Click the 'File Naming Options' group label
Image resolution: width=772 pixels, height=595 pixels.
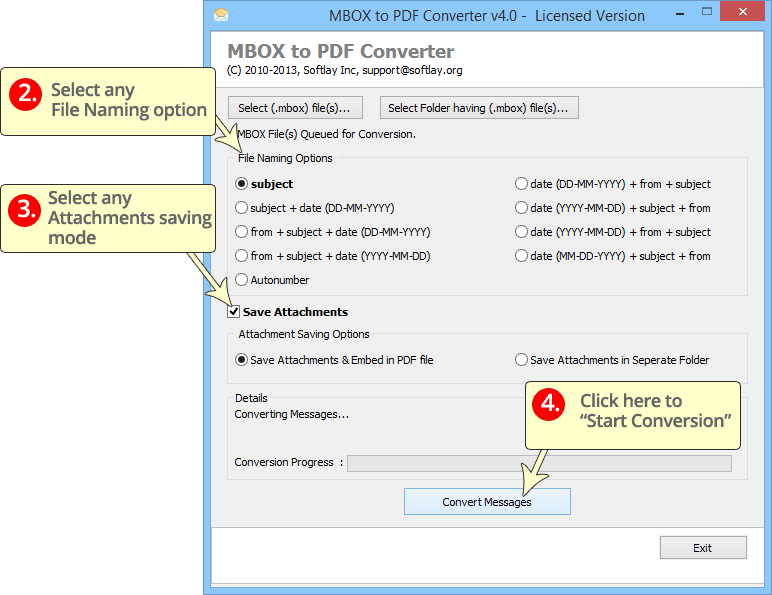click(x=285, y=158)
